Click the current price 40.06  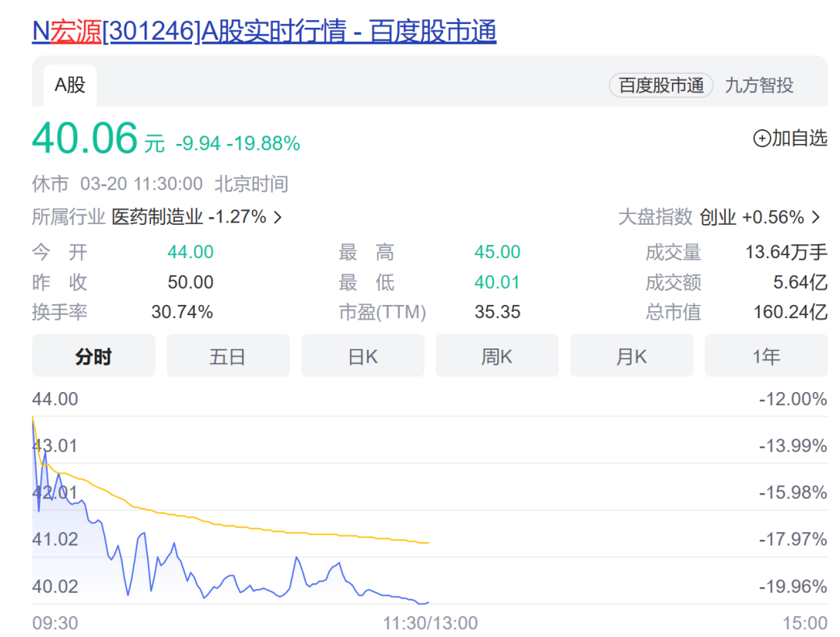(x=86, y=138)
